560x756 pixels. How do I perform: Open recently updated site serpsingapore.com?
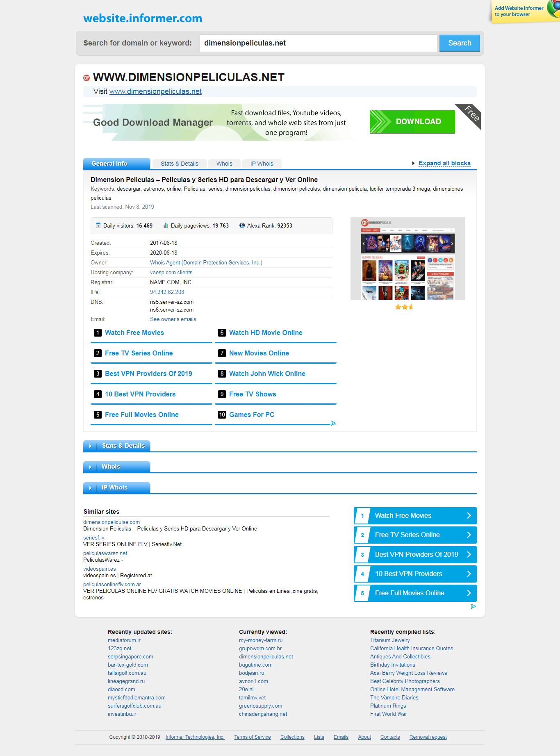[130, 657]
